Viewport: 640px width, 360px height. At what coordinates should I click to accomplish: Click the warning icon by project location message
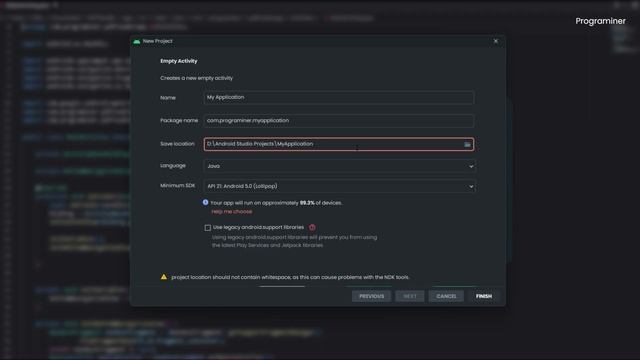coord(164,277)
